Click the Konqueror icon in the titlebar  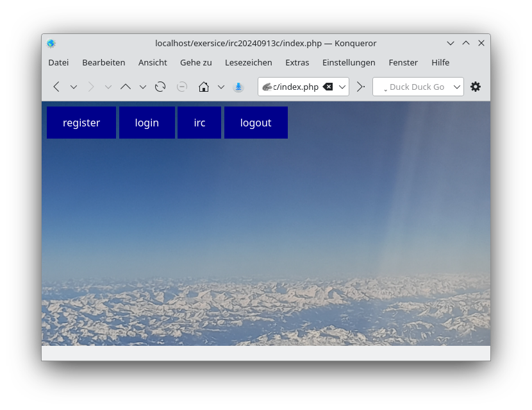tap(51, 43)
